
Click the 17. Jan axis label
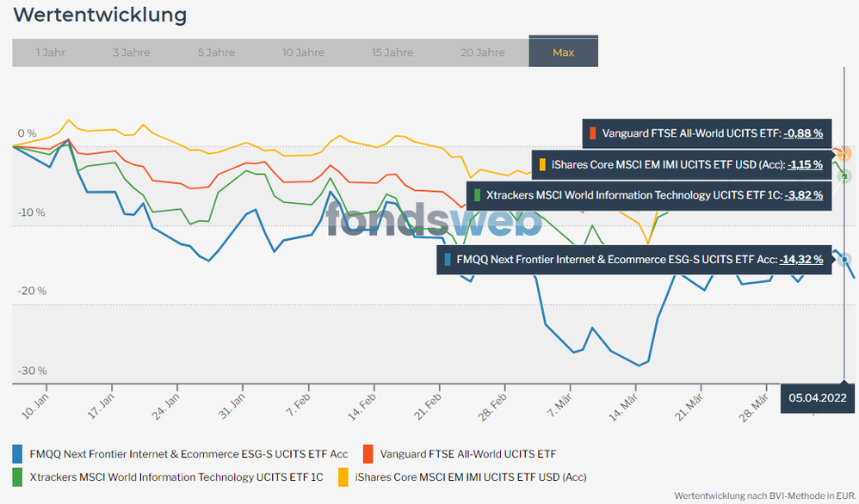coord(100,406)
